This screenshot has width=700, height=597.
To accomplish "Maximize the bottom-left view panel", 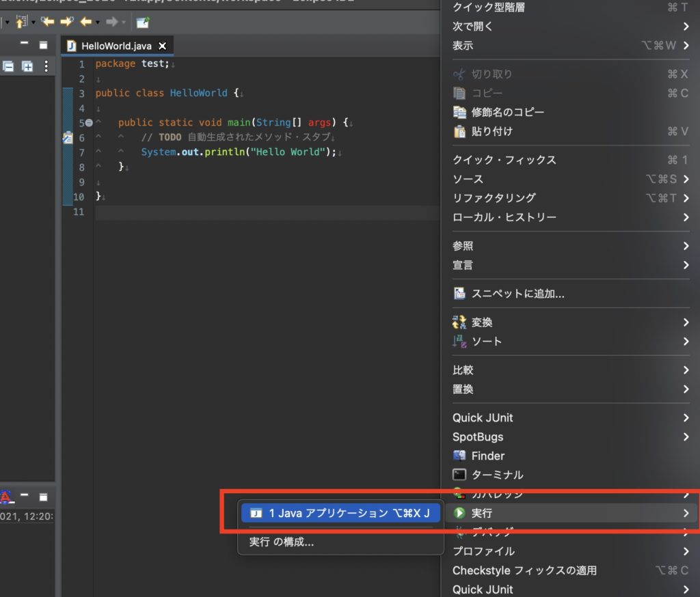I will tap(43, 497).
